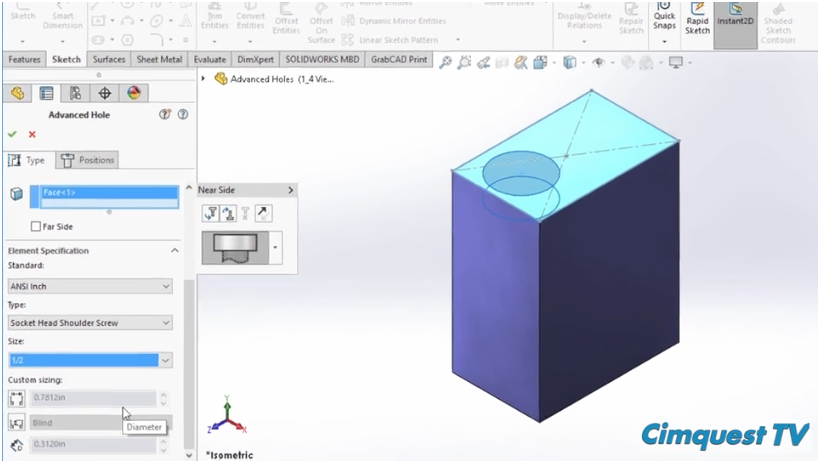Switch to the Sheet Metal tab
Viewport: 820px width, 461px height.
[x=159, y=60]
